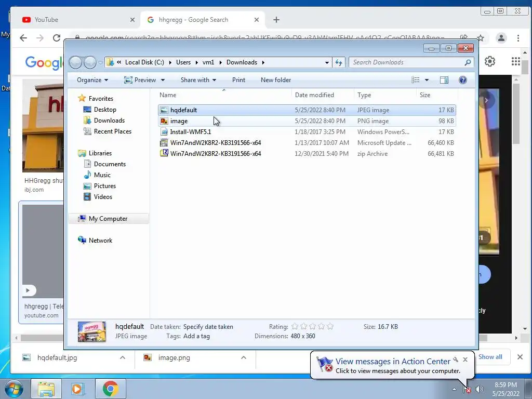Select the Microsoft Update KB3191566 file icon
Image resolution: width=532 pixels, height=399 pixels.
pyautogui.click(x=164, y=143)
